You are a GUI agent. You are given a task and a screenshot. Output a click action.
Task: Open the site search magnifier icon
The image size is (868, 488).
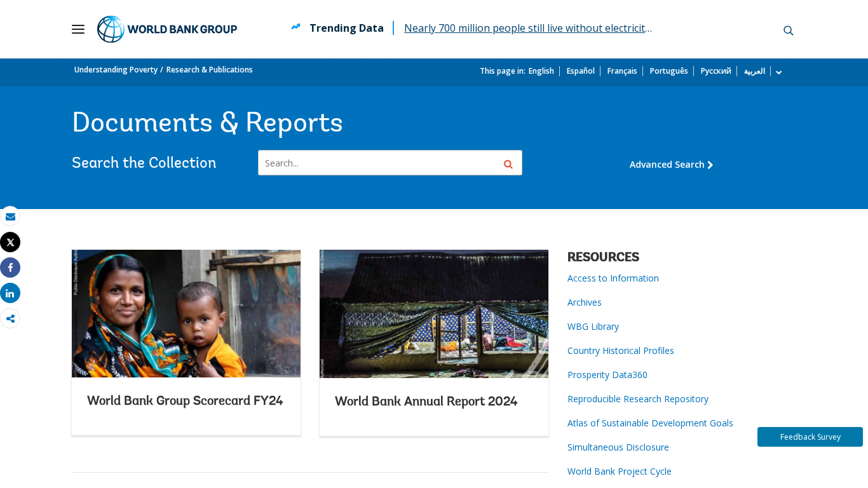pyautogui.click(x=788, y=30)
